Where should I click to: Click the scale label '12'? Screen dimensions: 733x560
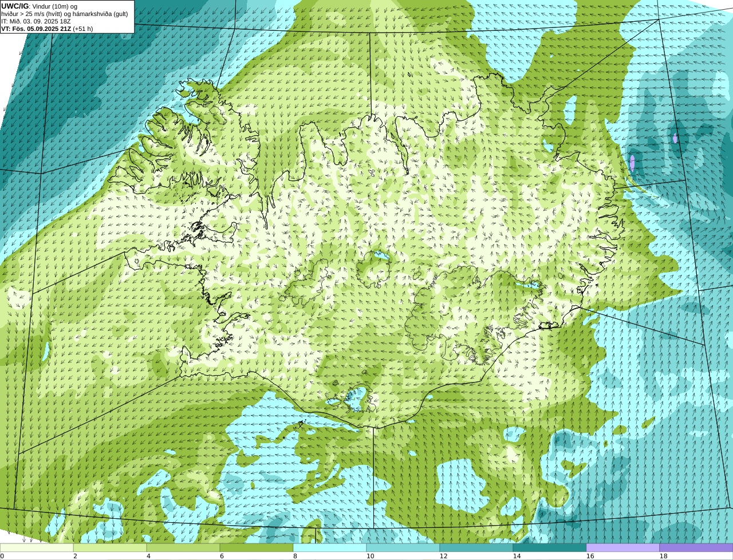tap(443, 556)
